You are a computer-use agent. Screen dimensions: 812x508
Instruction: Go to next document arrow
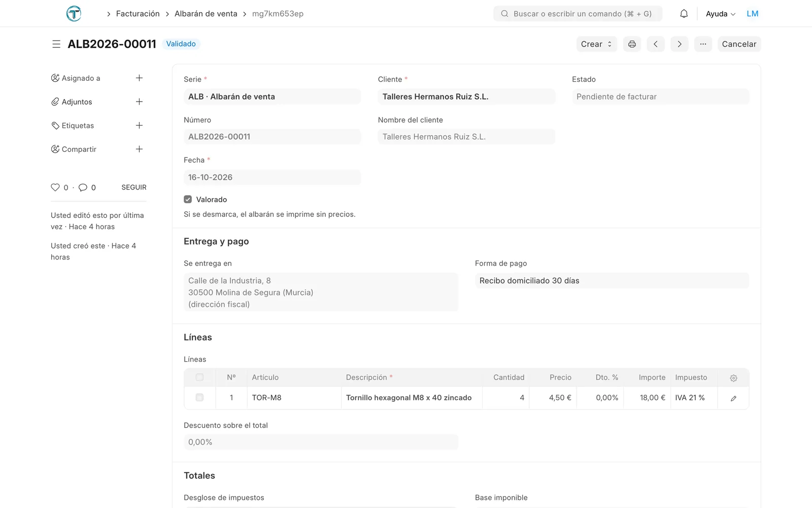click(680, 44)
